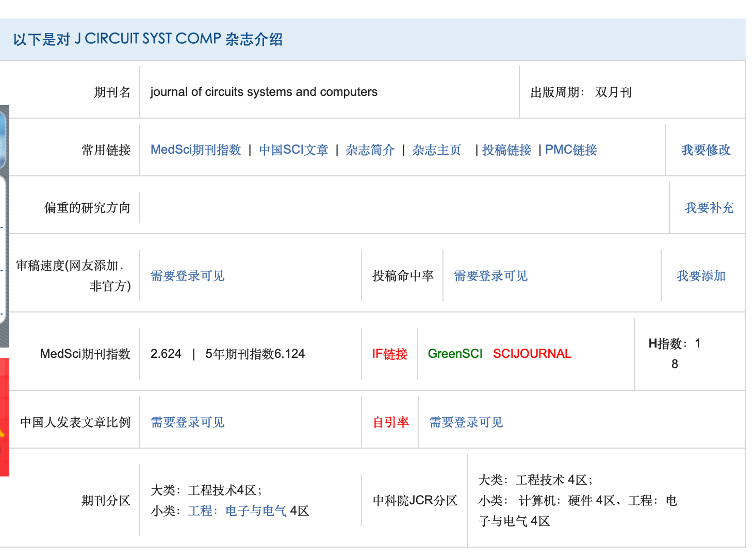
Task: Open the 工程：电子与电气 category link
Action: [x=237, y=511]
